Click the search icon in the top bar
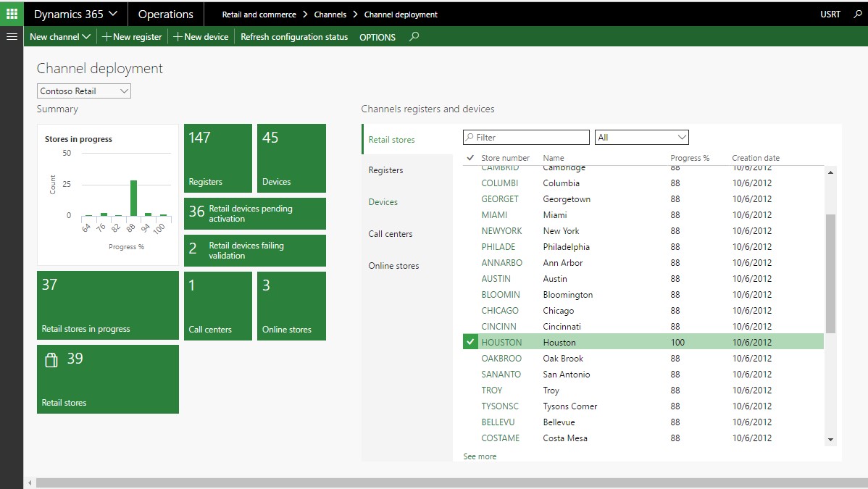 click(858, 14)
